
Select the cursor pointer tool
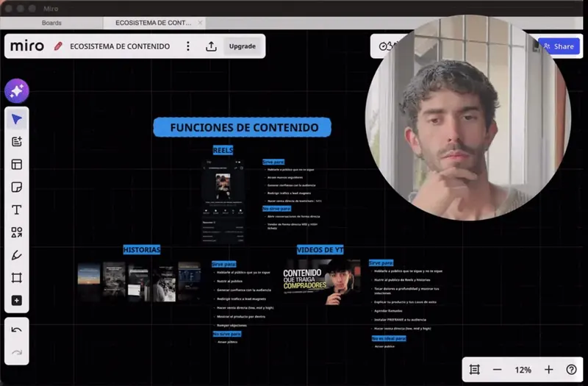coord(16,119)
